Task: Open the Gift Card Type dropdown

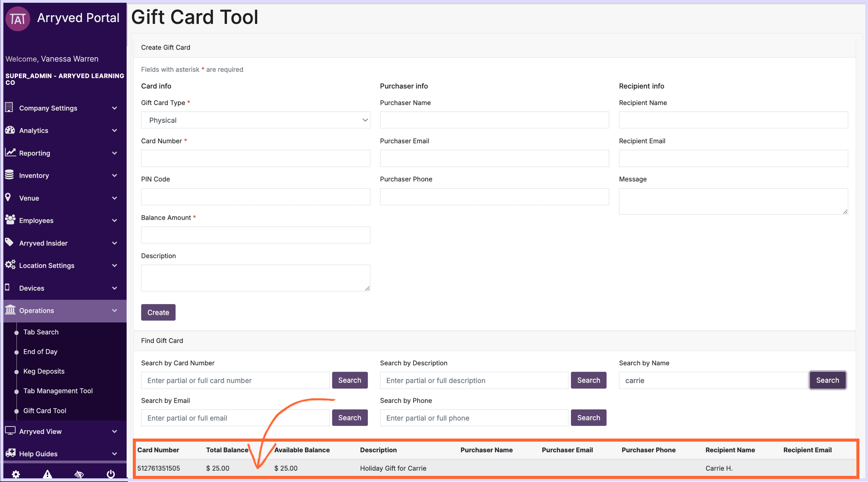Action: click(255, 120)
